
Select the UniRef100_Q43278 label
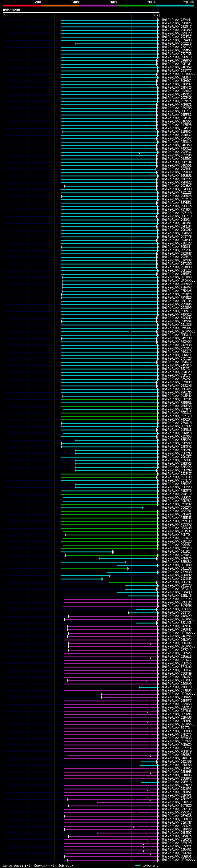click(x=177, y=586)
